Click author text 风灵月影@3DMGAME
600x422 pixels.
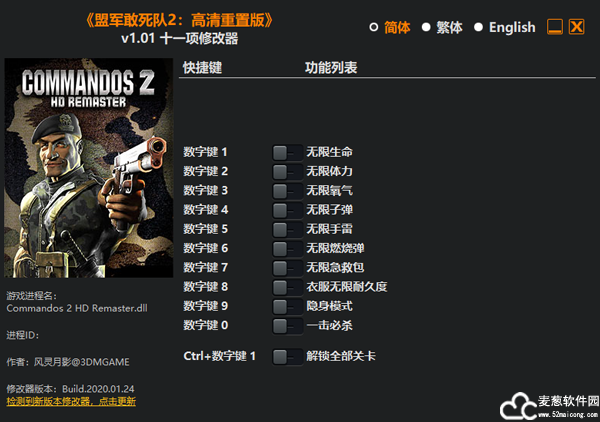pyautogui.click(x=82, y=362)
